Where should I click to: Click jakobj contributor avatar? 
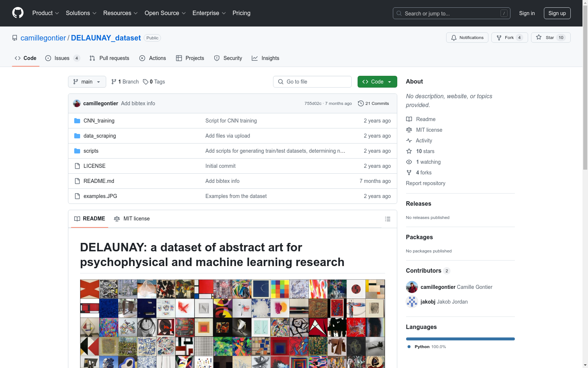[x=412, y=302]
